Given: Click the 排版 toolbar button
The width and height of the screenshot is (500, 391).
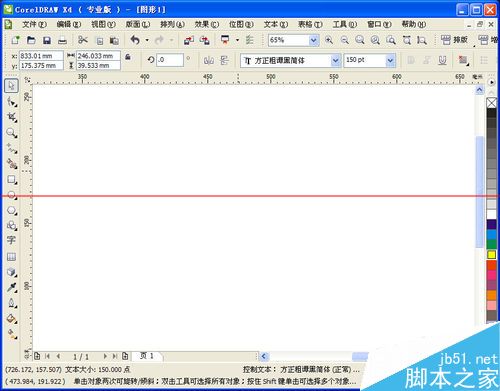Looking at the screenshot, I should 454,40.
